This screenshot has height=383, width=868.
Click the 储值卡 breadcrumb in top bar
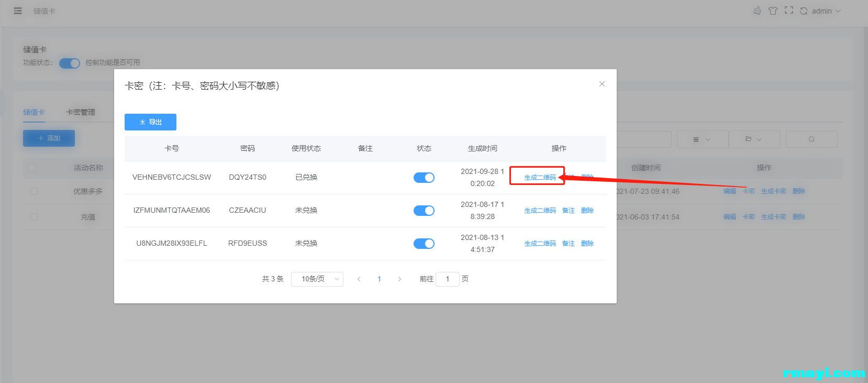(x=44, y=11)
